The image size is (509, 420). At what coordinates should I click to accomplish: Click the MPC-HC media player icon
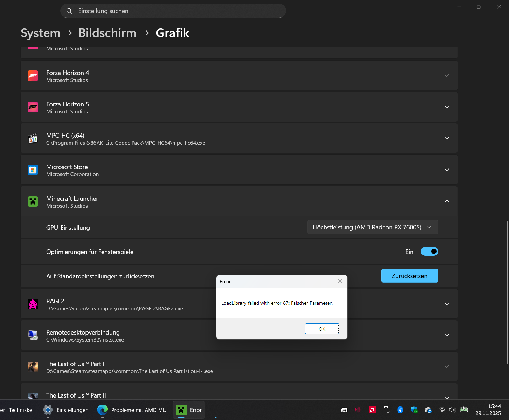33,138
